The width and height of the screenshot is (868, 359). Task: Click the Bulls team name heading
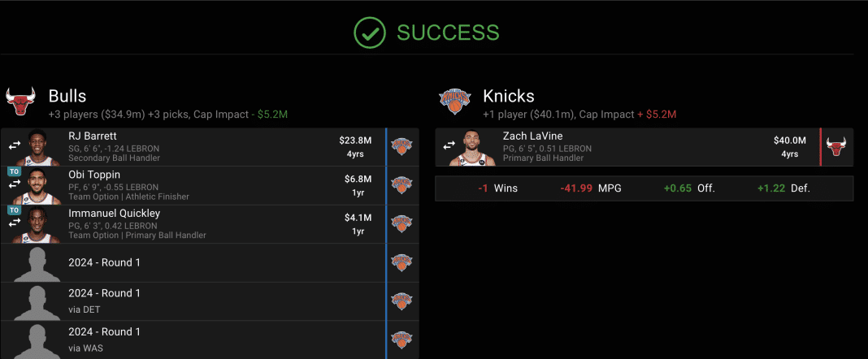(67, 96)
